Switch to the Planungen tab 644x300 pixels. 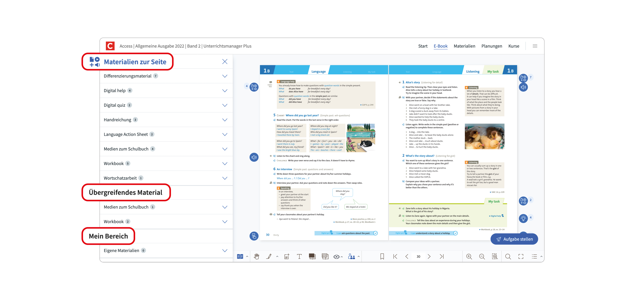click(491, 46)
